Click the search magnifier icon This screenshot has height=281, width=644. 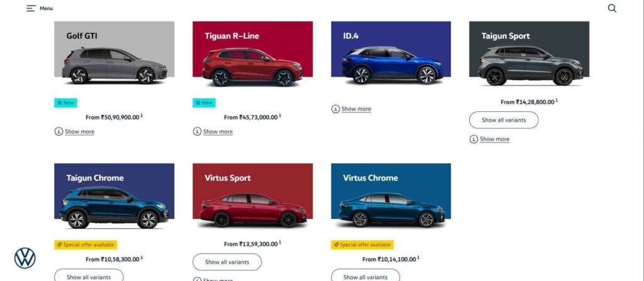click(x=612, y=8)
